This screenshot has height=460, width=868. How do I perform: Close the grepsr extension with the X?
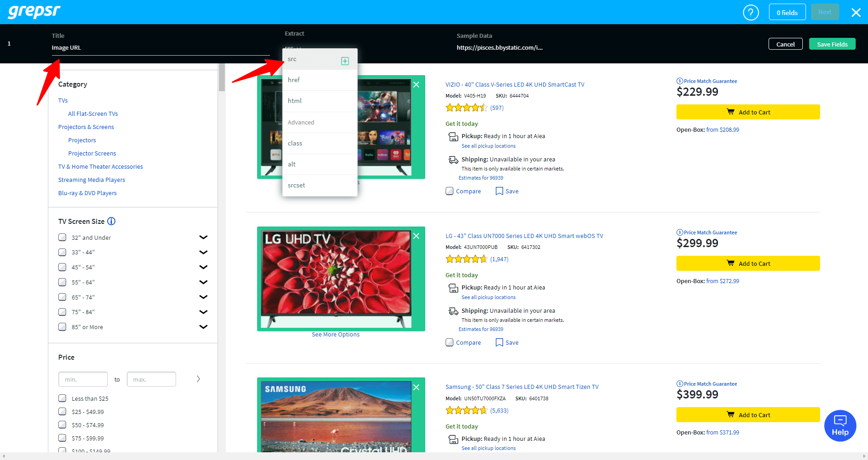pyautogui.click(x=856, y=13)
